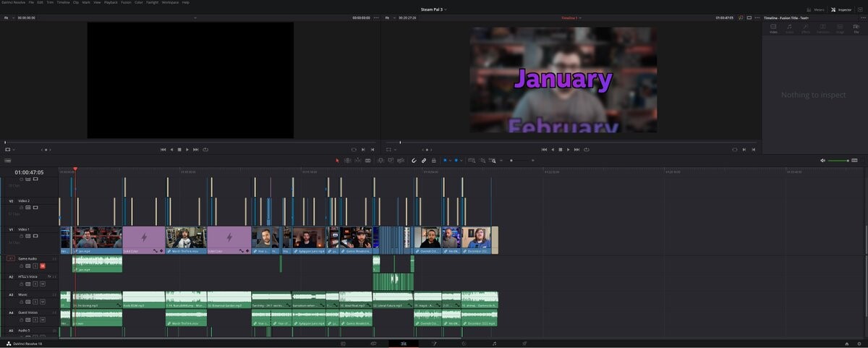The height and width of the screenshot is (348, 868).
Task: Unmute the Game Audio track
Action: 42,266
